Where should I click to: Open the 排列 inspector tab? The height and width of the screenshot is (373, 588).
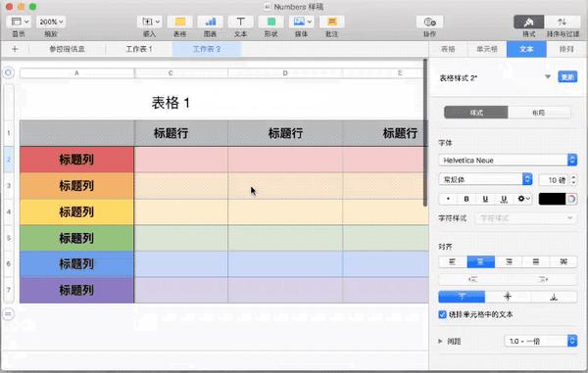566,49
